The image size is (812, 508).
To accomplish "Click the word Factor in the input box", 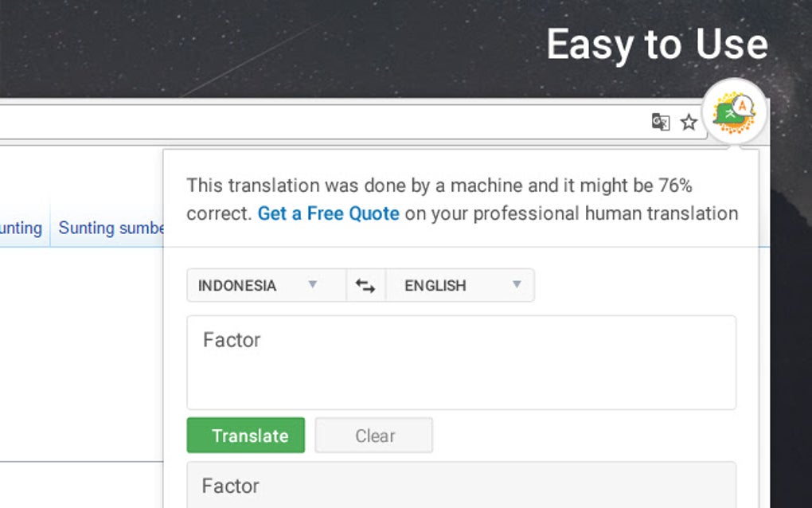I will [x=232, y=340].
